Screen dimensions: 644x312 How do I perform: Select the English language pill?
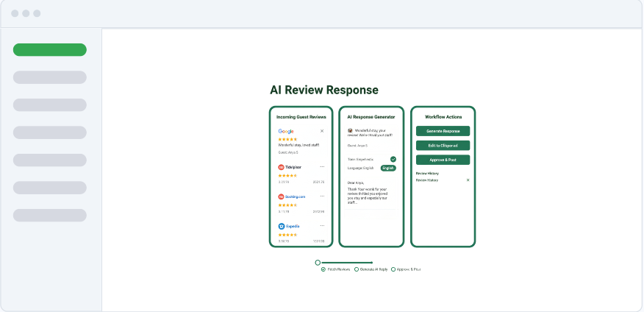[388, 168]
